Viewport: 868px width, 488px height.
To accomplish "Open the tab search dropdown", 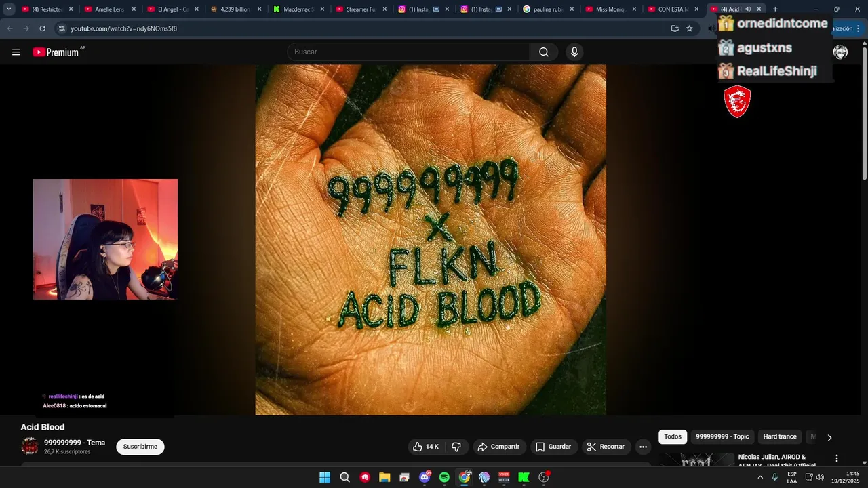I will point(9,9).
